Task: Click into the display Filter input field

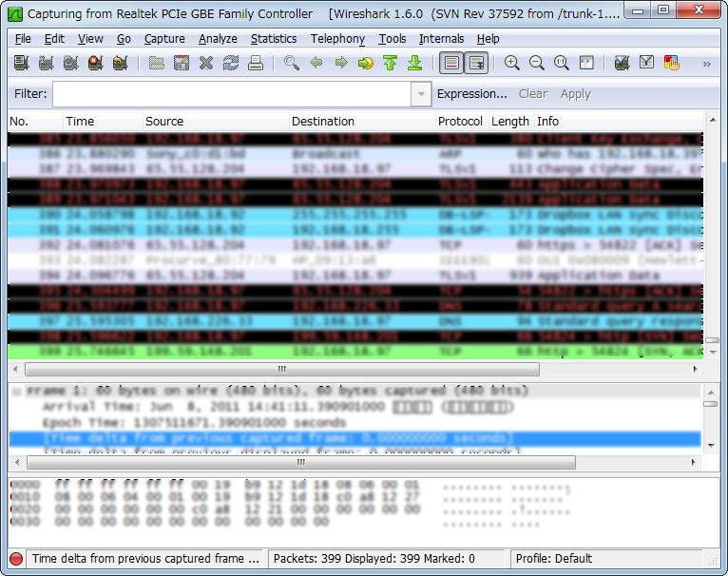Action: (232, 94)
